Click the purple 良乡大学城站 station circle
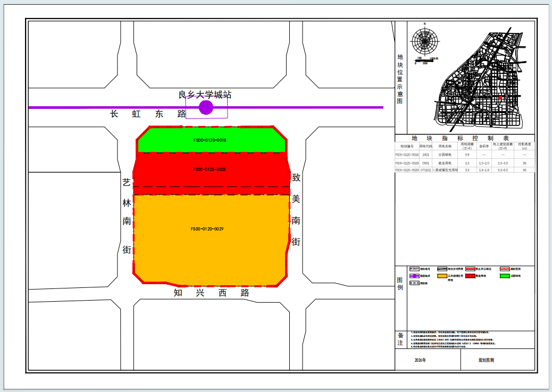Viewport: 552px width, 392px height. pos(206,108)
